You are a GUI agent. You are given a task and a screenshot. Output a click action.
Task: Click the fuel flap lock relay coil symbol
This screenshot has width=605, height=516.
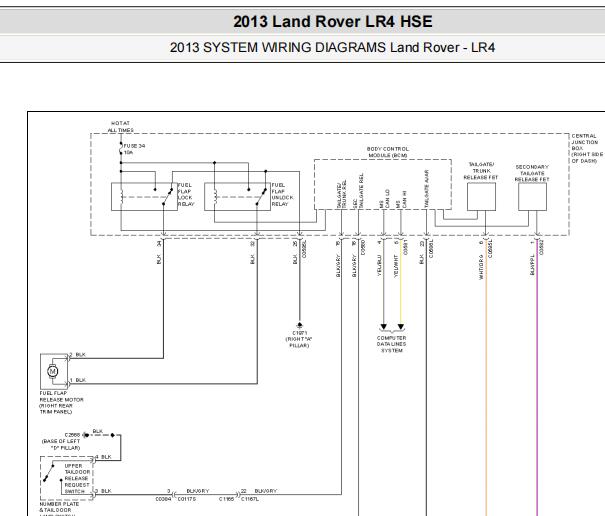[122, 197]
